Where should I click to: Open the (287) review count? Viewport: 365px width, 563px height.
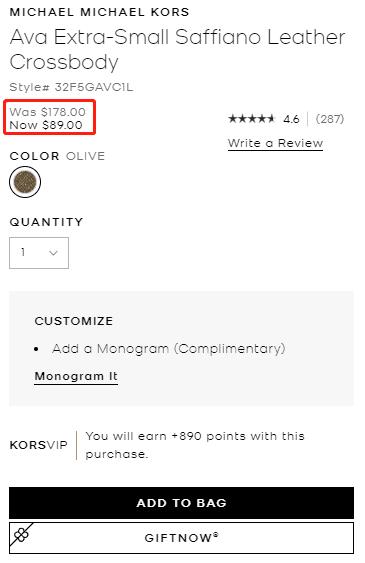[330, 119]
